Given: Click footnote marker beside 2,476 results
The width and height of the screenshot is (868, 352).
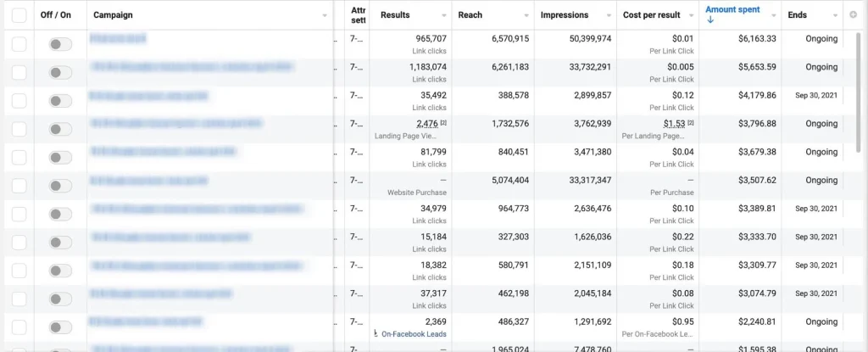Looking at the screenshot, I should 443,124.
